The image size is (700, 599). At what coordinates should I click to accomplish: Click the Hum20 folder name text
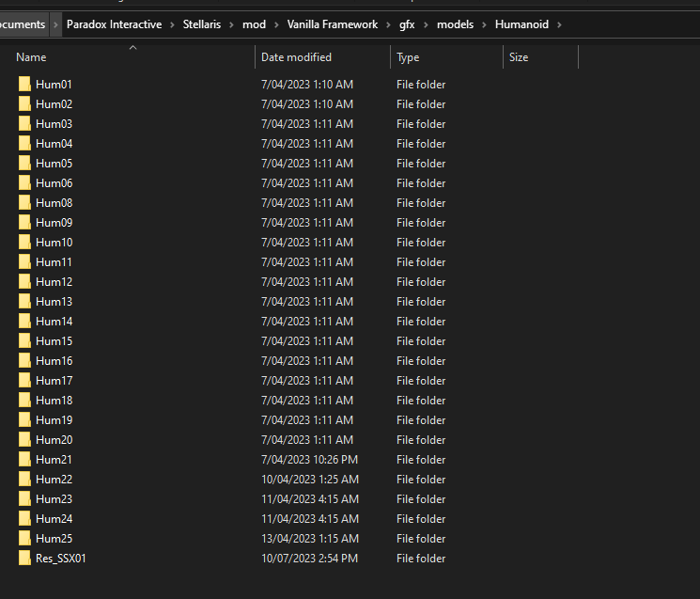[54, 439]
